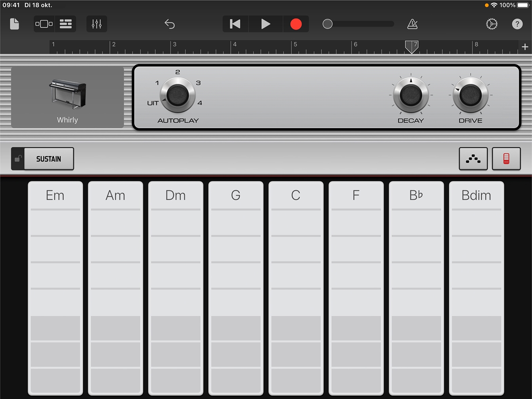The width and height of the screenshot is (532, 399).
Task: Set Autoplay to pattern 1
Action: (x=157, y=83)
